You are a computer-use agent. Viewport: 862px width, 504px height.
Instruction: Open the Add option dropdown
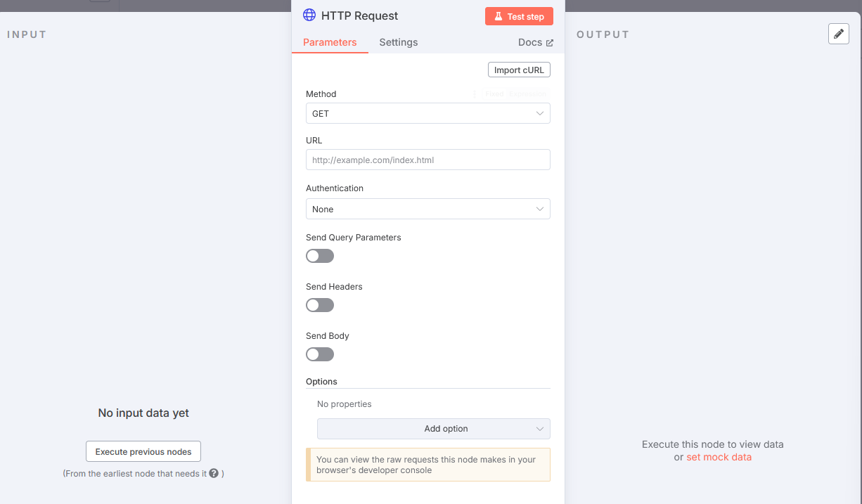point(433,429)
